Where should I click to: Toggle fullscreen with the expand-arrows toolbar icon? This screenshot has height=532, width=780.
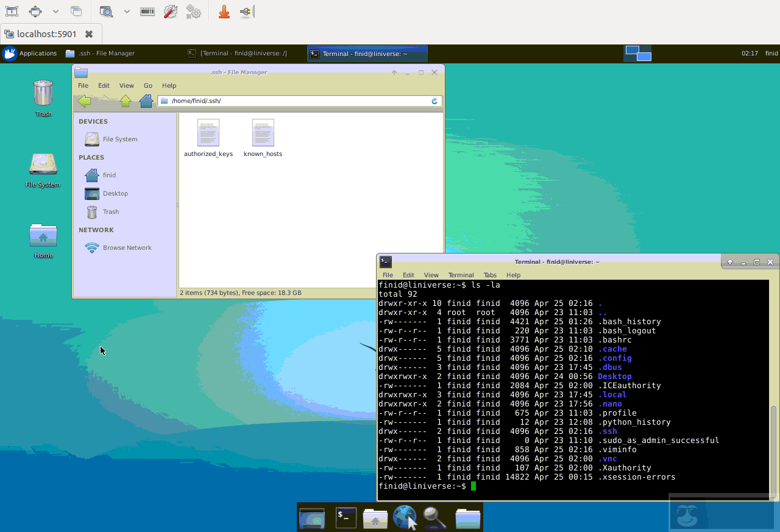tap(35, 12)
